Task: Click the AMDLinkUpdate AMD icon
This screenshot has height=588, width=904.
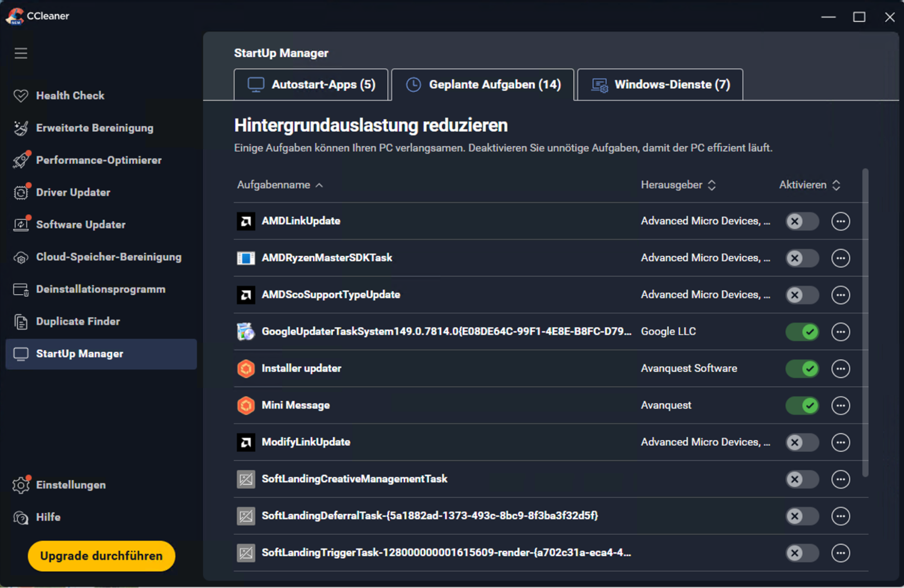Action: (x=246, y=221)
